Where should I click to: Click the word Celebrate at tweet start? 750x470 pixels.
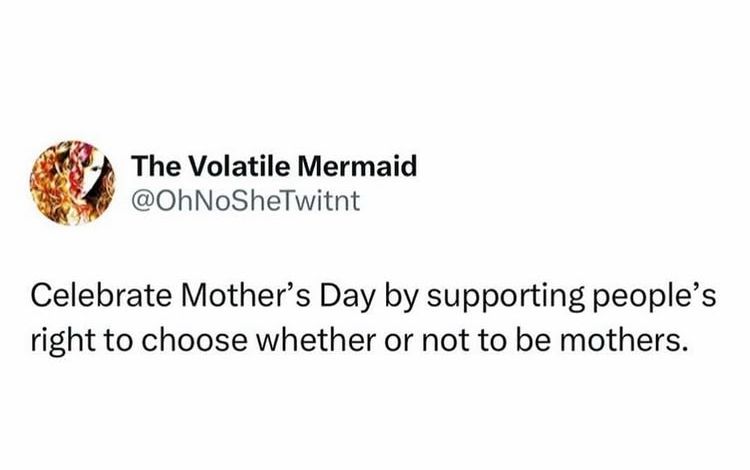point(101,296)
